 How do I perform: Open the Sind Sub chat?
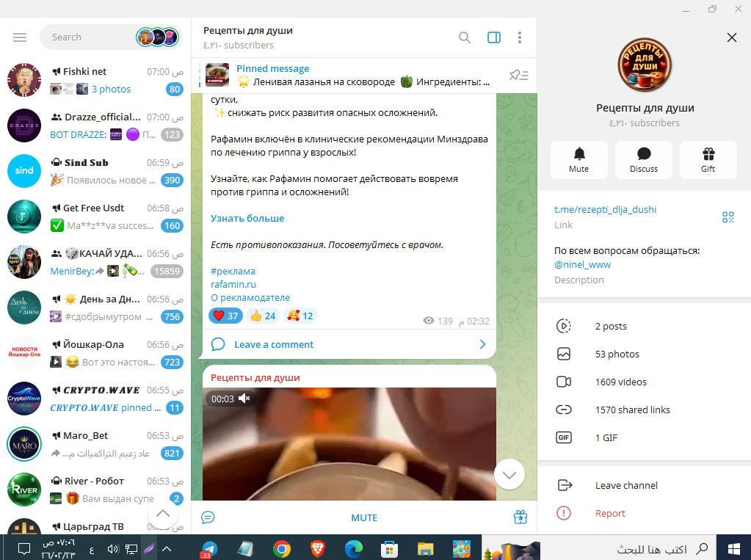[x=95, y=171]
